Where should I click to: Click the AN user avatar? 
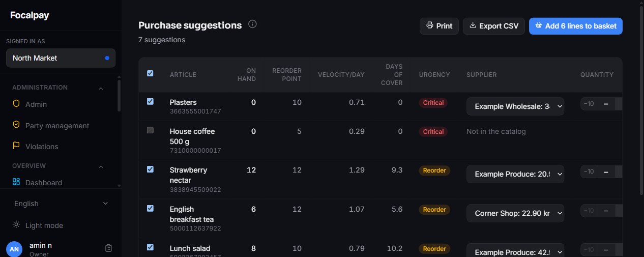click(14, 249)
